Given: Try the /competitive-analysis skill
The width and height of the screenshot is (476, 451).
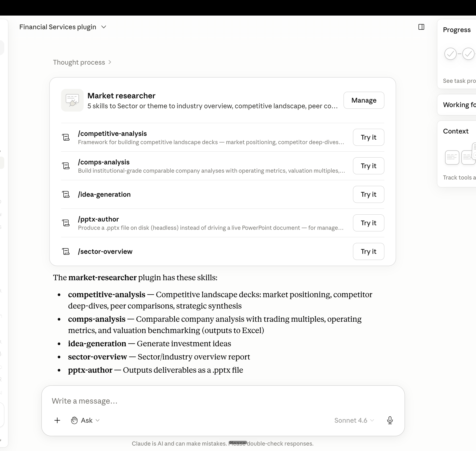Looking at the screenshot, I should coord(368,137).
